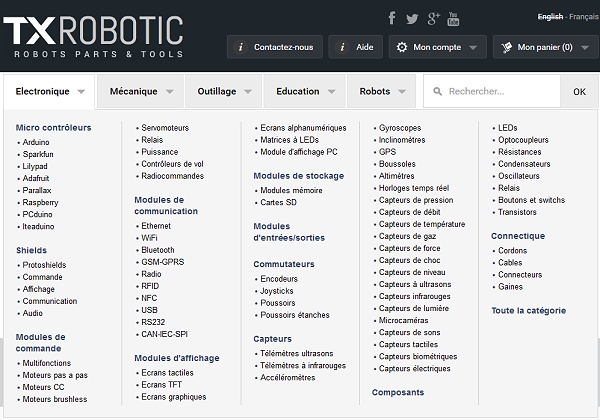Open the Cartes SD link
The height and width of the screenshot is (420, 600).
click(x=279, y=202)
